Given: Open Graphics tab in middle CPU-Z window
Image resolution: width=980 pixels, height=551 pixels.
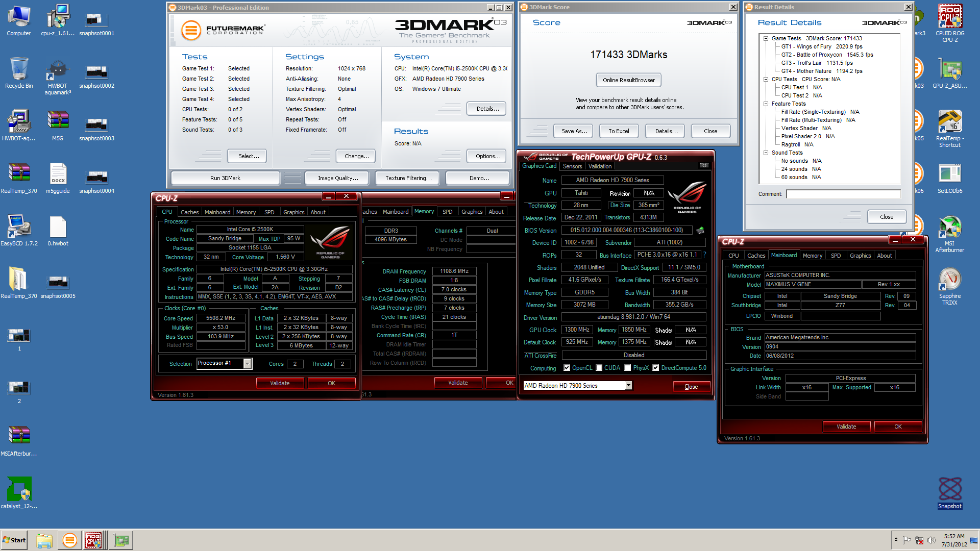Looking at the screenshot, I should click(472, 212).
